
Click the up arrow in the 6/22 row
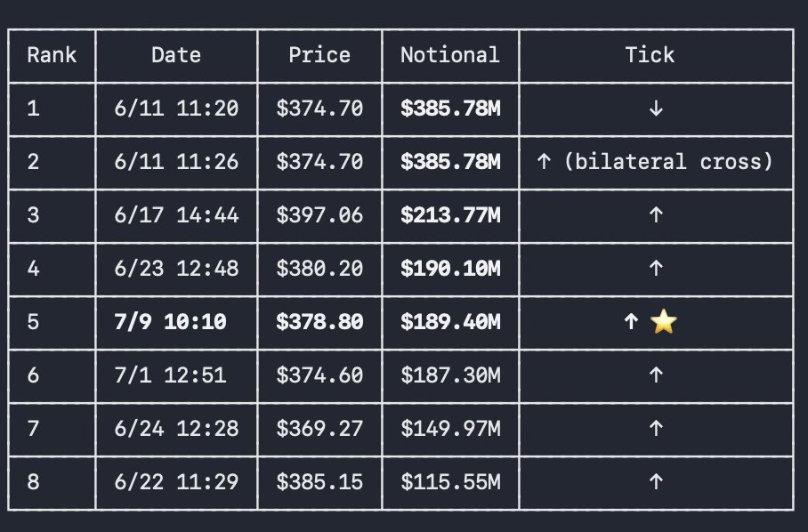point(656,482)
